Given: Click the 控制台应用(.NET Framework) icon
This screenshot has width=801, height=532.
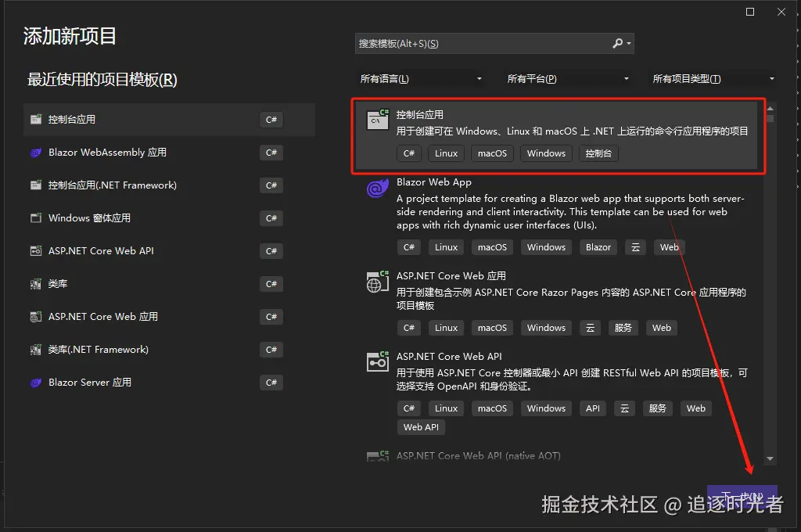Looking at the screenshot, I should pos(36,185).
